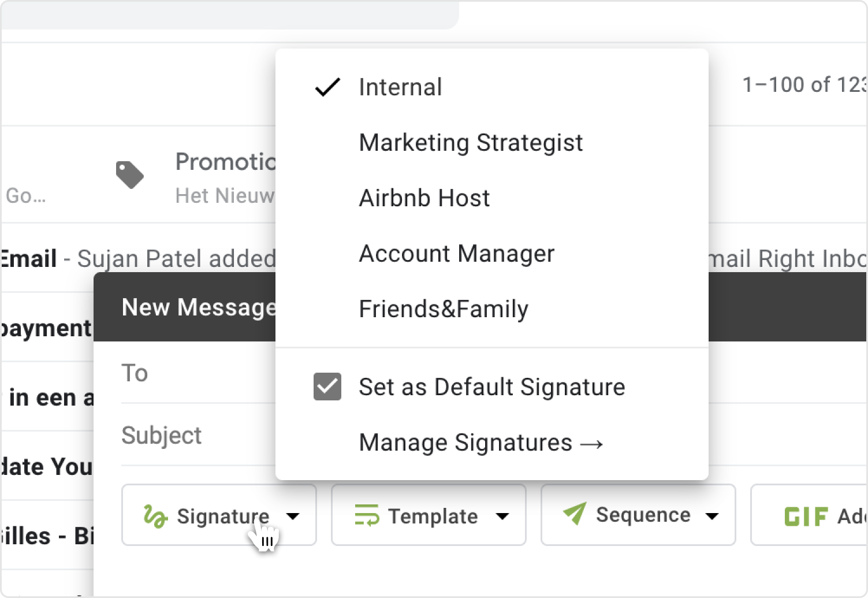Select the Airbnb Host signature
This screenshot has height=598, width=868.
424,198
